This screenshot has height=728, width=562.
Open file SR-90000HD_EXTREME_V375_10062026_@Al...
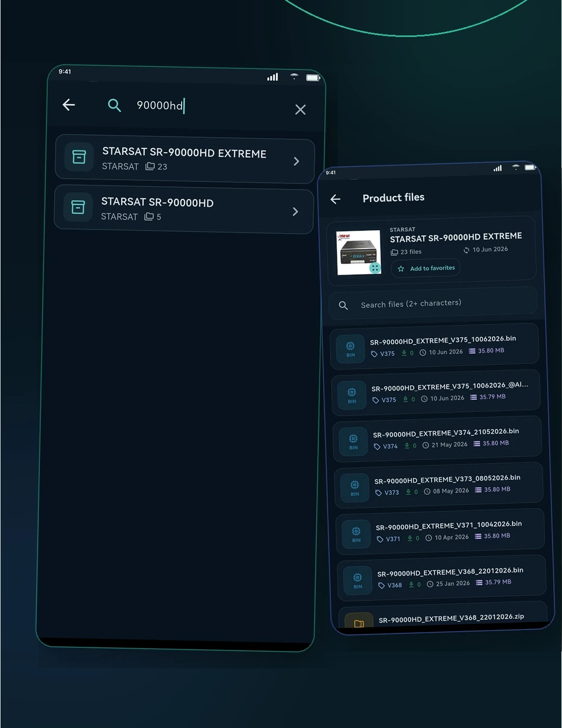tap(436, 393)
